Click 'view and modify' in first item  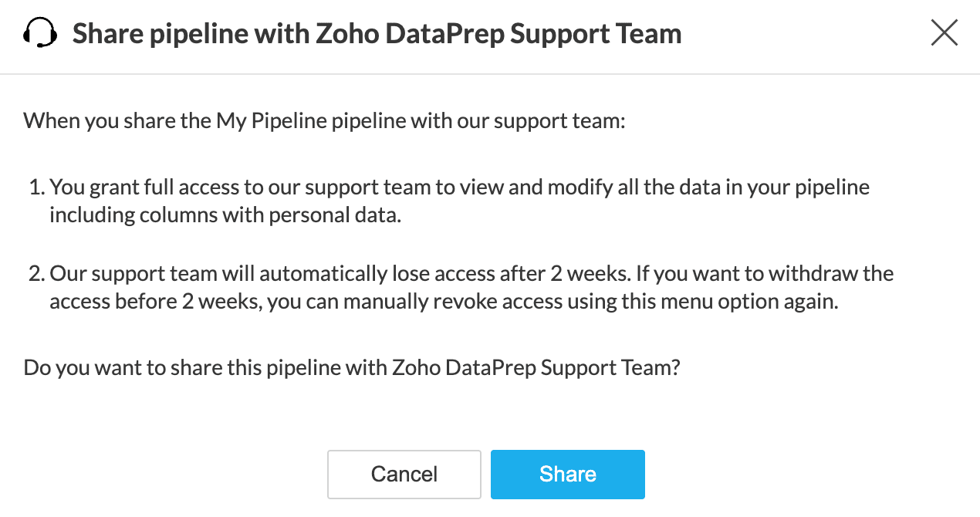(x=525, y=188)
